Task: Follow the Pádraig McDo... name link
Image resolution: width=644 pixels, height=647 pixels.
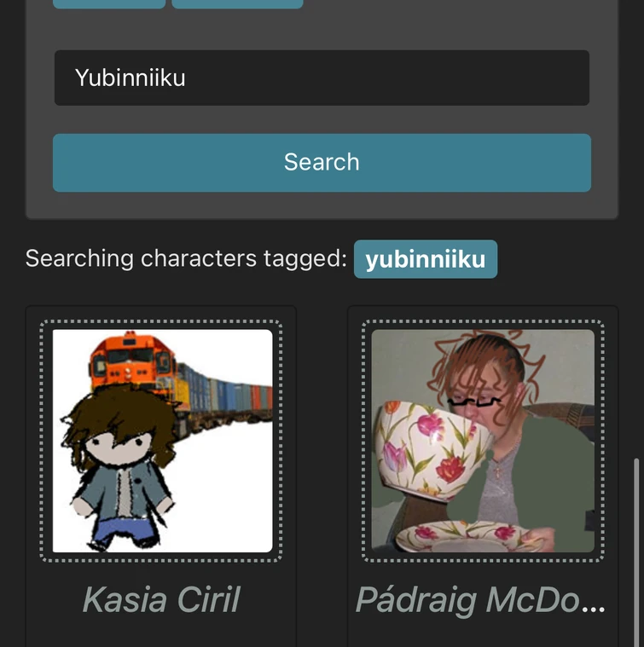Action: coord(480,601)
